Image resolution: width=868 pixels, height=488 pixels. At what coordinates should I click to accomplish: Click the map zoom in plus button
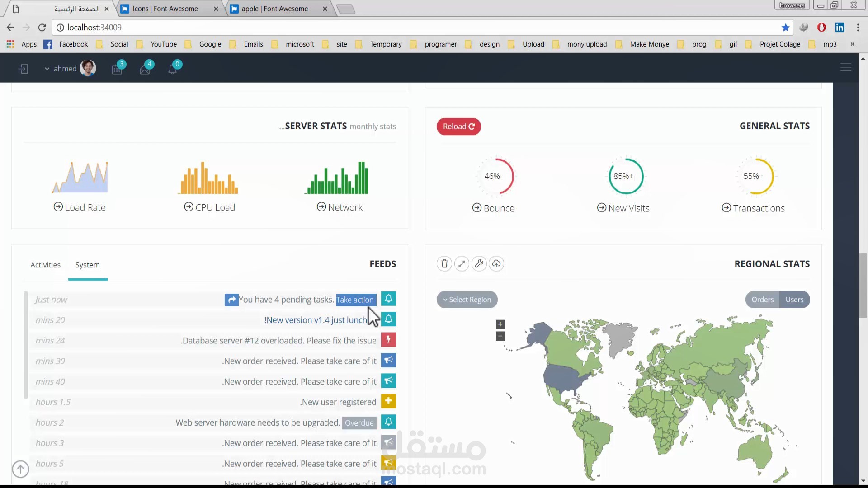[500, 324]
